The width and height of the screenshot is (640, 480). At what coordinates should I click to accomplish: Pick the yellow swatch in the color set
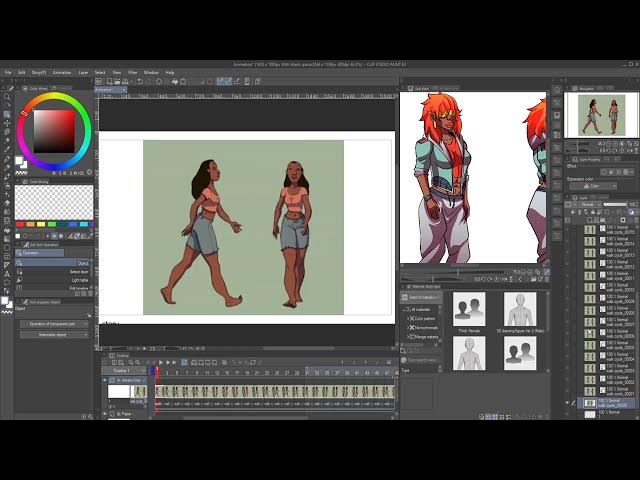[41, 224]
